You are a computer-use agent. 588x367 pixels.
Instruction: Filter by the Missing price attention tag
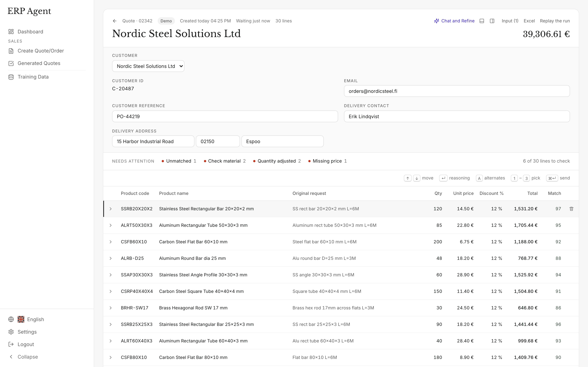pos(327,161)
